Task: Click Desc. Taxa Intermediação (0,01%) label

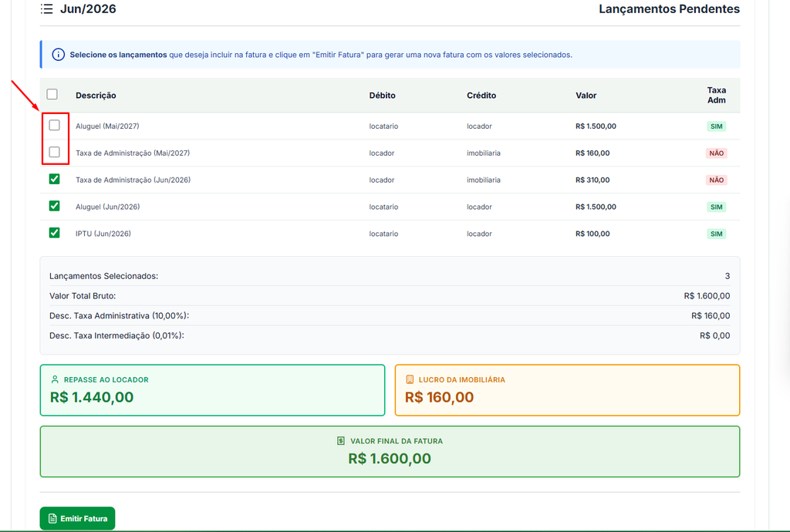Action: 117,335
